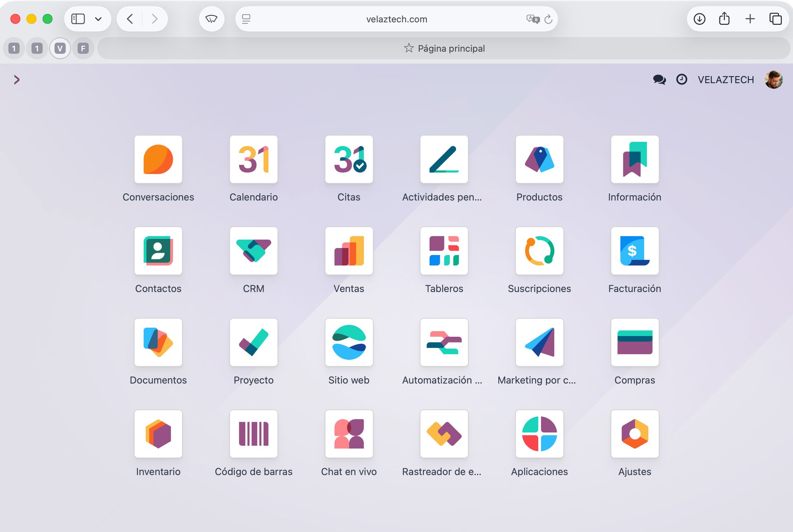Launch the Tableros dashboard app
The width and height of the screenshot is (793, 532).
click(x=444, y=251)
